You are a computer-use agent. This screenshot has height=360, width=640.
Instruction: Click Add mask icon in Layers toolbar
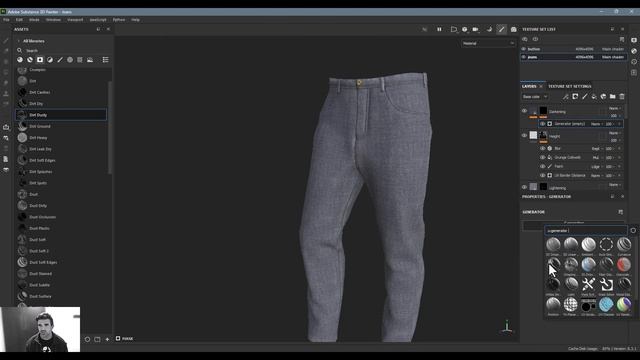tap(575, 97)
